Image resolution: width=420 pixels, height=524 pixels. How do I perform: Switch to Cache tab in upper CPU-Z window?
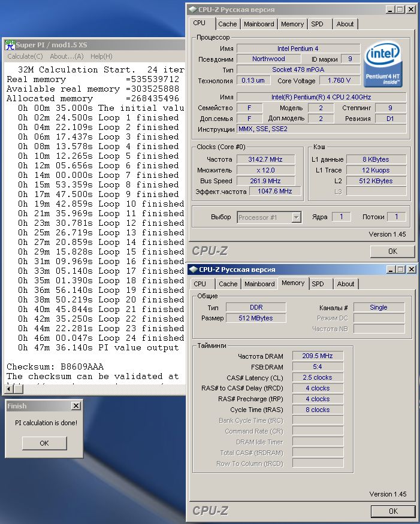point(228,24)
